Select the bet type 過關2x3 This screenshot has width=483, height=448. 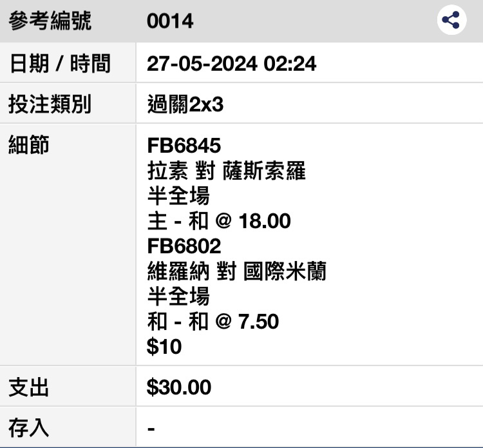coord(185,104)
